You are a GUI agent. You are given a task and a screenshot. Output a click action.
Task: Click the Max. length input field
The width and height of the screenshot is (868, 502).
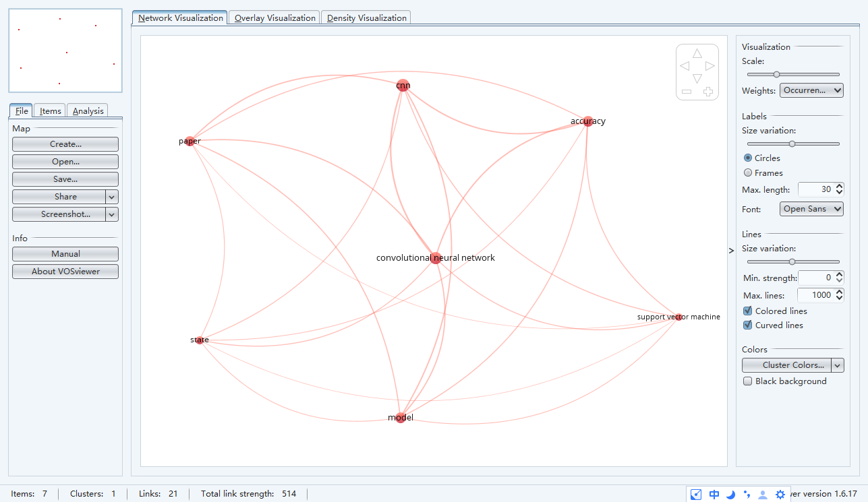816,190
